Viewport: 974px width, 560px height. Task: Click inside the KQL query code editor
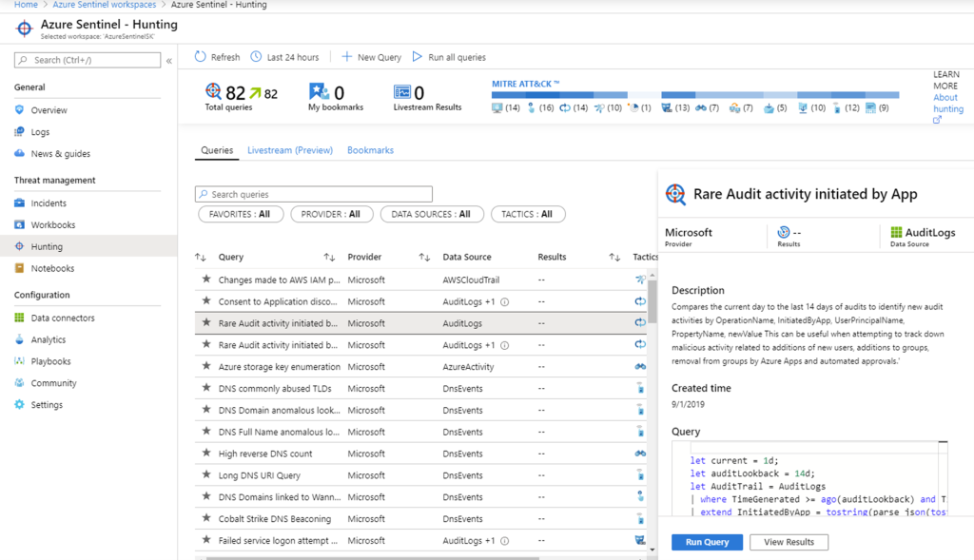coord(810,479)
